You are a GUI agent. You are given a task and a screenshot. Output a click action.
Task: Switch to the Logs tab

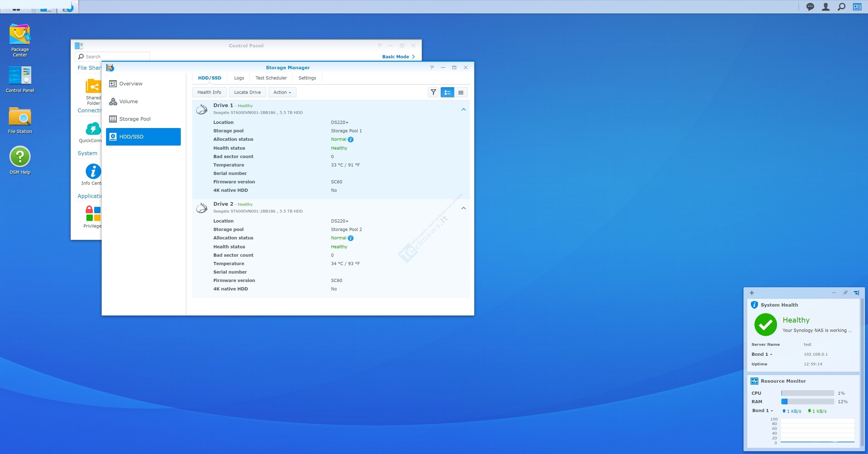pos(239,78)
